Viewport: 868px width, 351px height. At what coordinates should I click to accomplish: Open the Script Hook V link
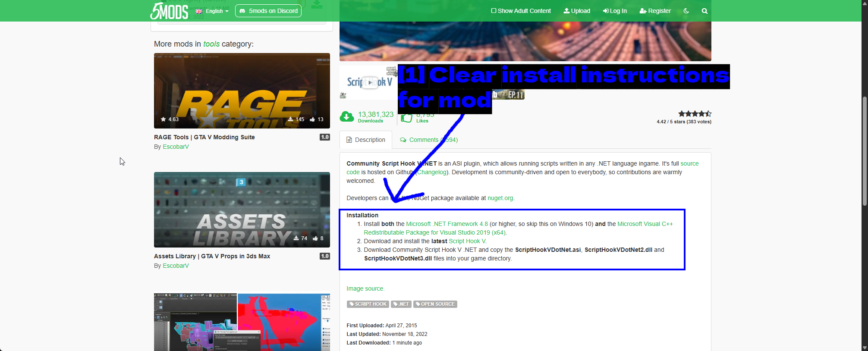(467, 241)
